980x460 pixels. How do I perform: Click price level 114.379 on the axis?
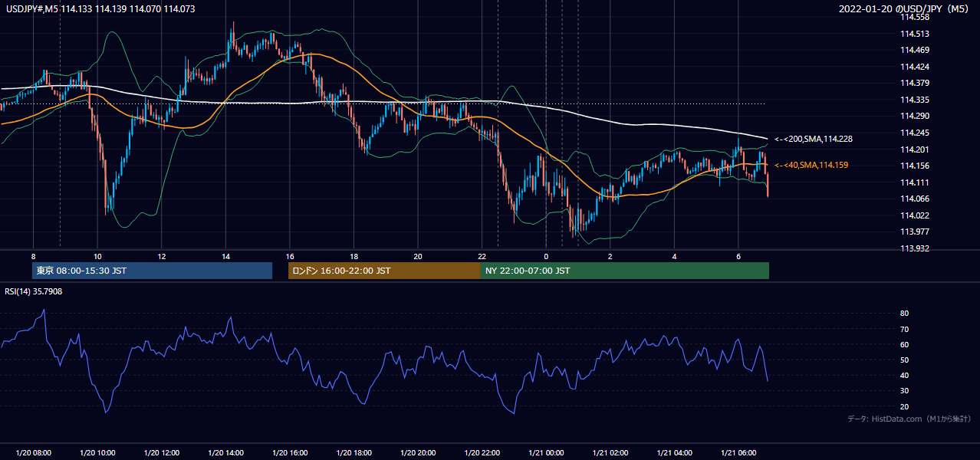915,83
